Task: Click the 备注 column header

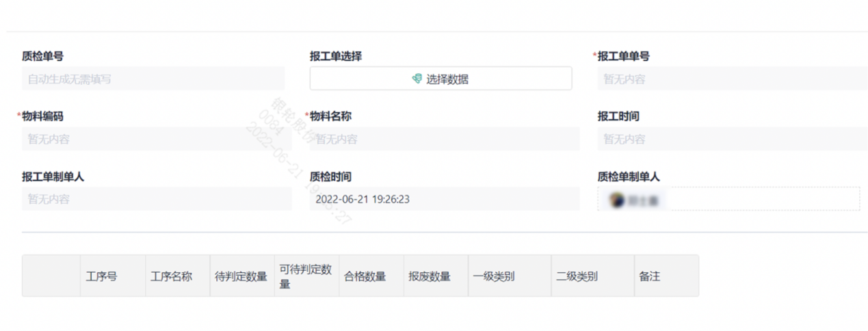Action: (x=650, y=276)
